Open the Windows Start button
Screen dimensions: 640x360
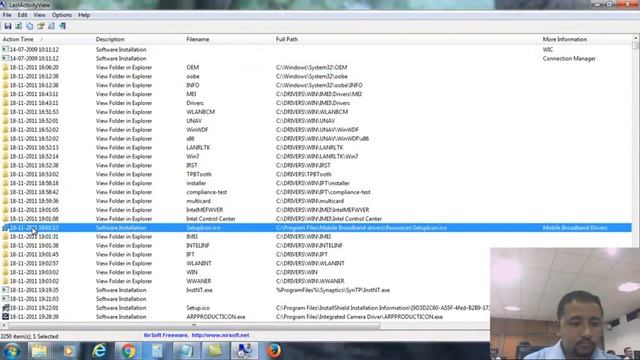coord(11,351)
